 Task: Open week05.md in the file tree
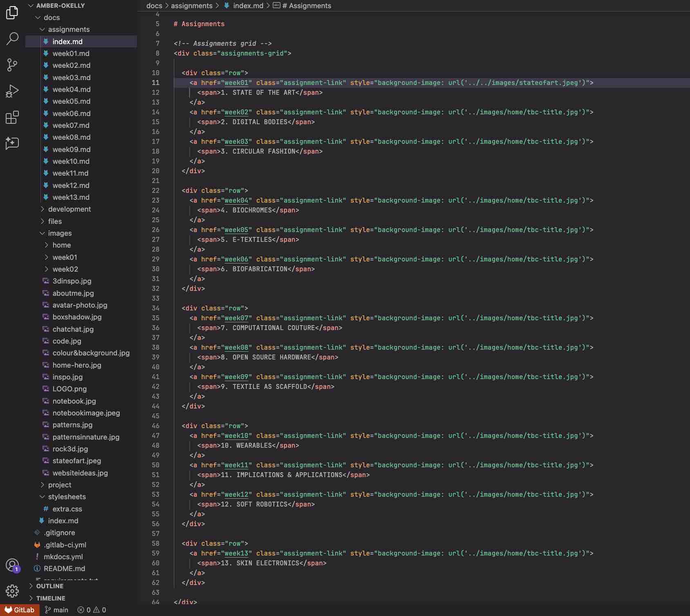coord(71,101)
